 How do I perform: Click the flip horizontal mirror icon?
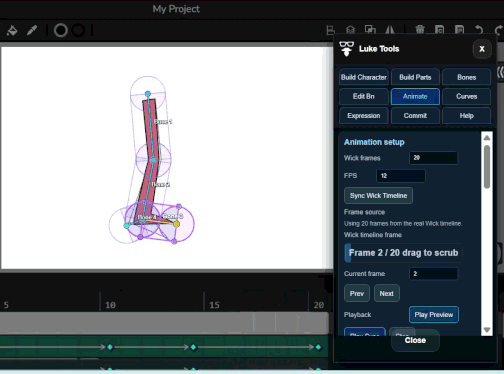pyautogui.click(x=390, y=30)
